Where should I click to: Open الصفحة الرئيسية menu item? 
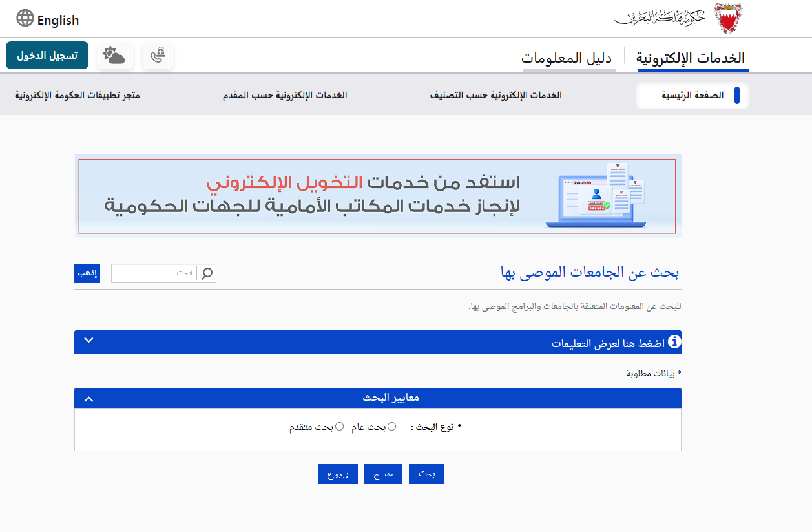pos(692,95)
